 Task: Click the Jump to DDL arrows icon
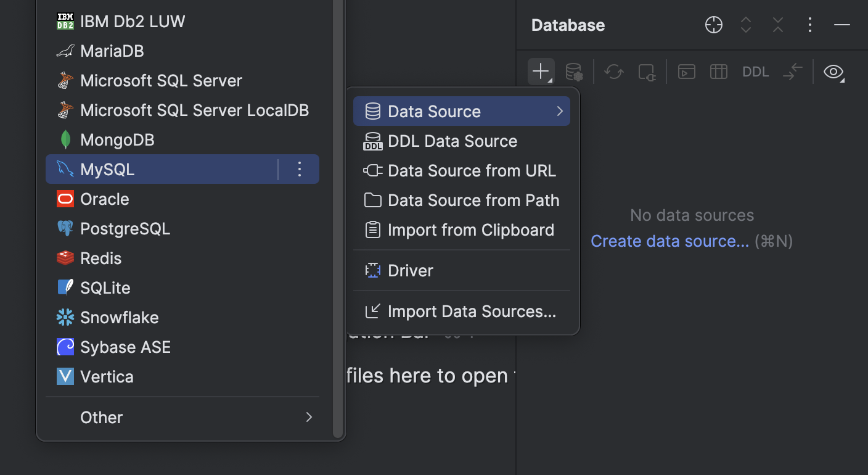(x=793, y=72)
